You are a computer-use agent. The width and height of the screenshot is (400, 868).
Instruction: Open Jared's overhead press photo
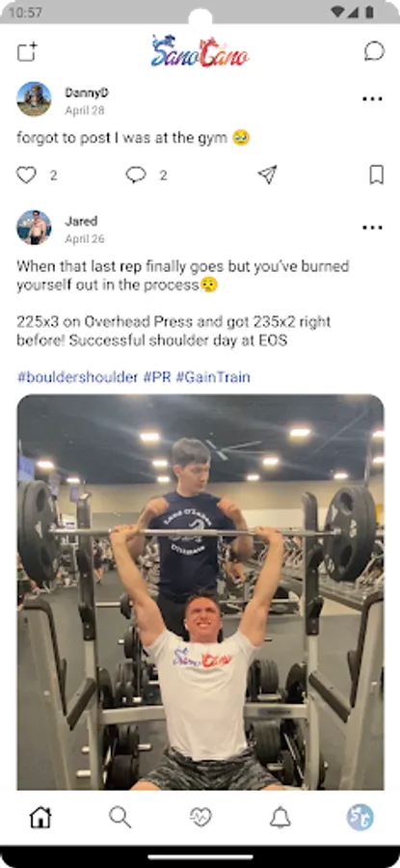pyautogui.click(x=200, y=592)
